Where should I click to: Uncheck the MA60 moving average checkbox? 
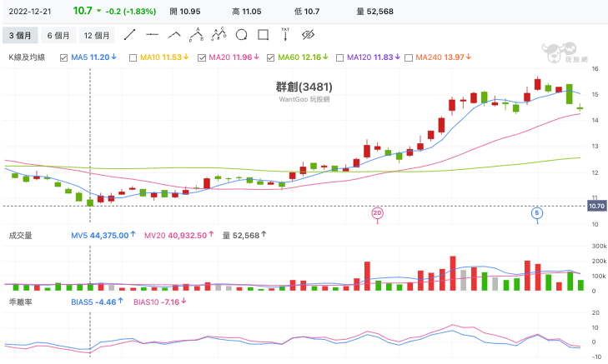[271, 57]
